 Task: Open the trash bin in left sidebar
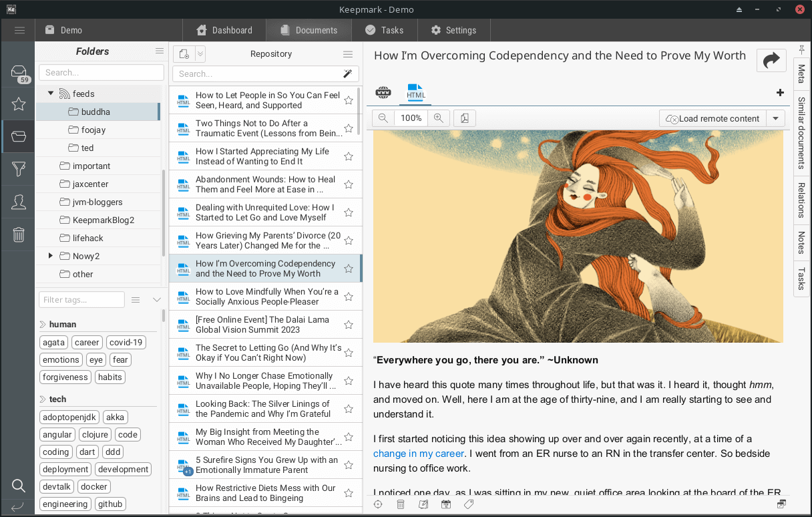pyautogui.click(x=19, y=234)
